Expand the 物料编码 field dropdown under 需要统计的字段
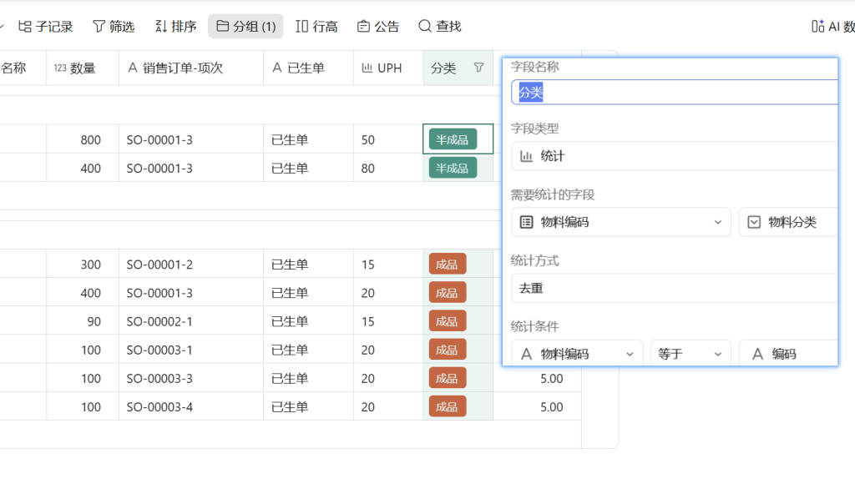Viewport: 855px width, 504px height. tap(620, 222)
